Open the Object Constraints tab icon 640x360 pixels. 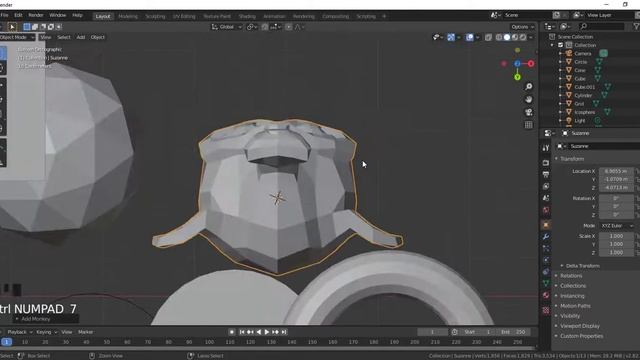tap(546, 272)
